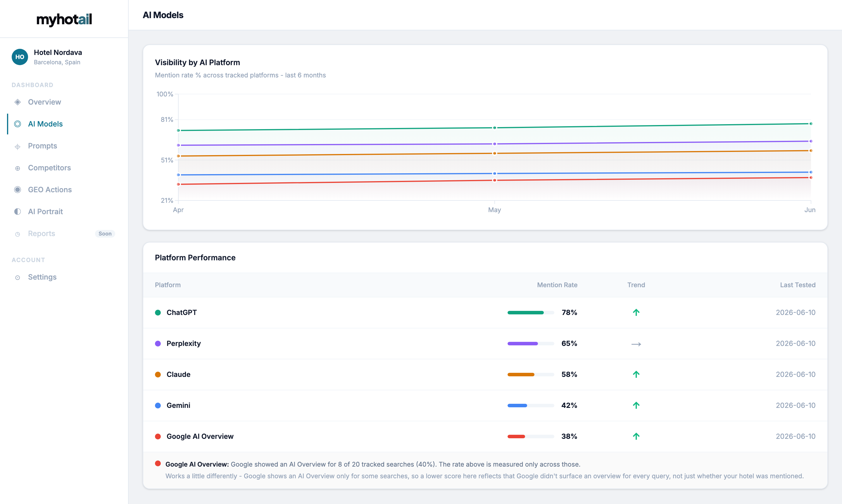Click the Claude platform name
This screenshot has height=504, width=842.
[x=178, y=374]
